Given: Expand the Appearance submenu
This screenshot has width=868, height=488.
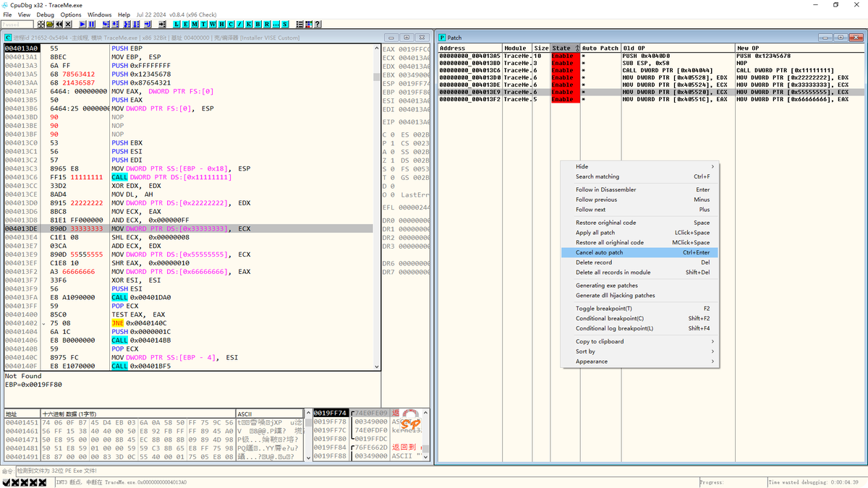Looking at the screenshot, I should click(x=639, y=361).
